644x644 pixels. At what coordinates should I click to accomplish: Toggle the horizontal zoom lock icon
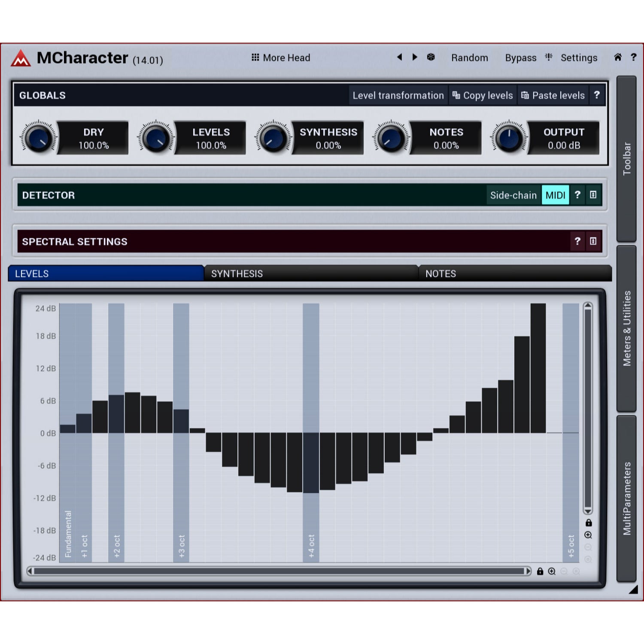coord(540,571)
